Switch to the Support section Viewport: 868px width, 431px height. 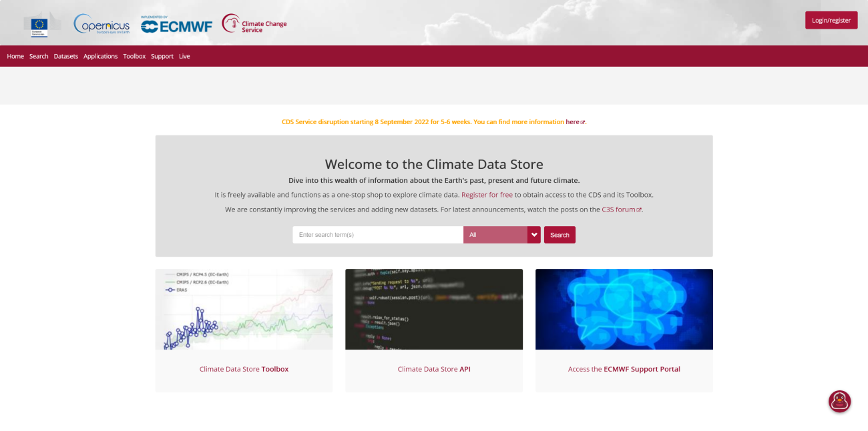162,56
